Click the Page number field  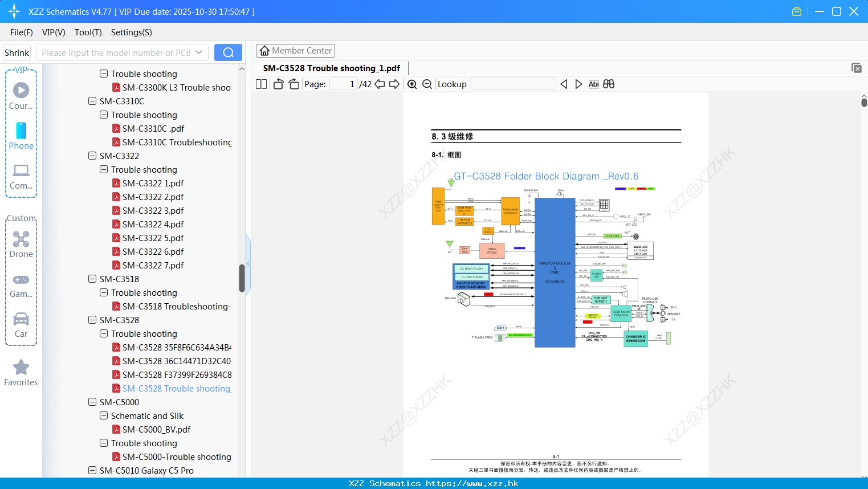pyautogui.click(x=344, y=84)
